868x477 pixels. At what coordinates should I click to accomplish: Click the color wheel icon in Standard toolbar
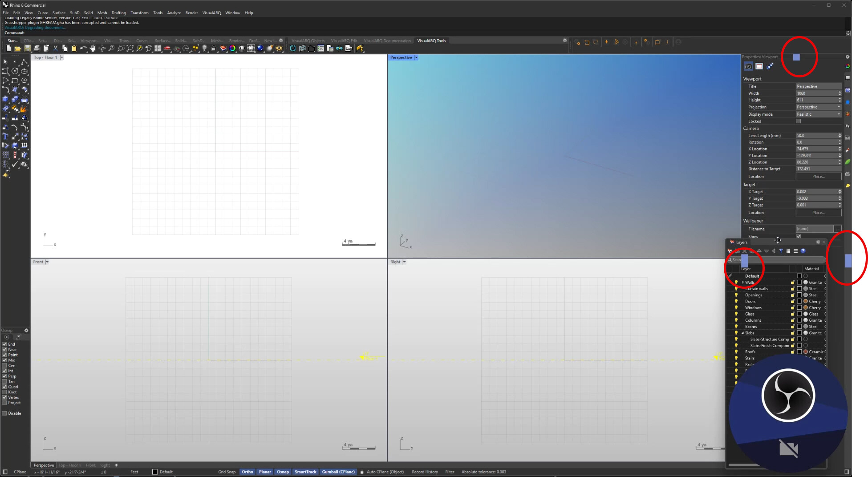pyautogui.click(x=232, y=49)
